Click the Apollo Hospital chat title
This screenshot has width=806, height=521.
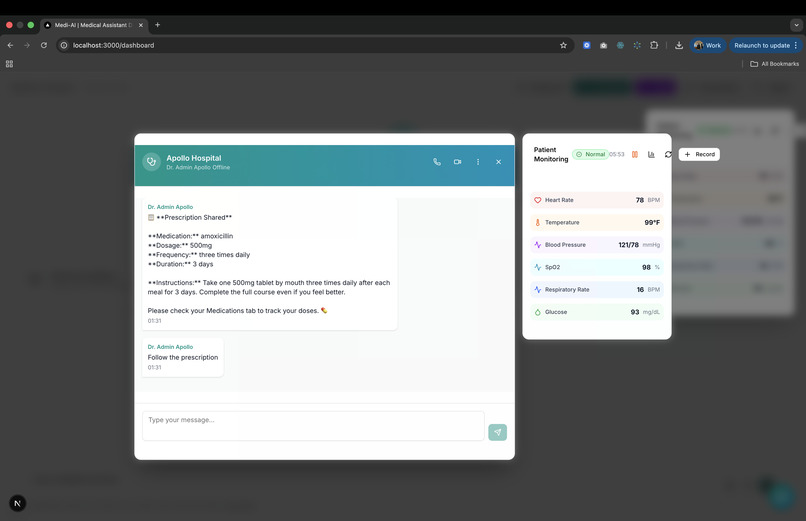pos(194,158)
